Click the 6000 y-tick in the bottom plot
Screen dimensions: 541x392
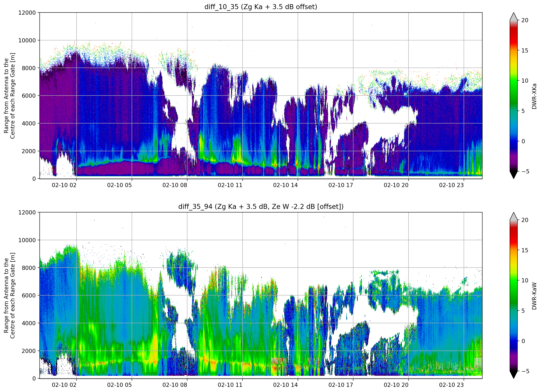(29, 295)
